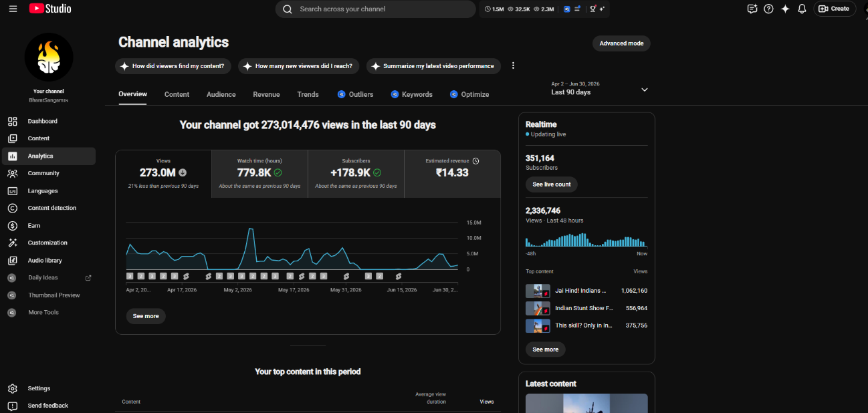The image size is (868, 413).
Task: Open Dashboard in the sidebar
Action: tap(47, 121)
